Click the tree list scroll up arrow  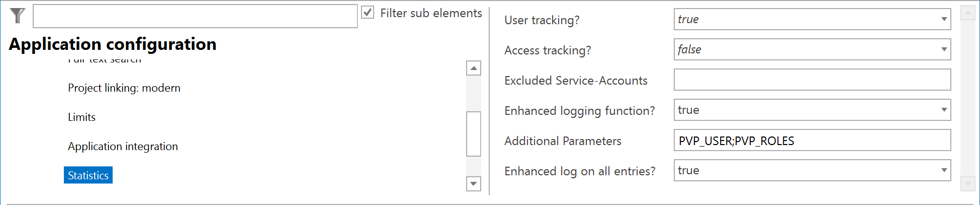click(474, 68)
